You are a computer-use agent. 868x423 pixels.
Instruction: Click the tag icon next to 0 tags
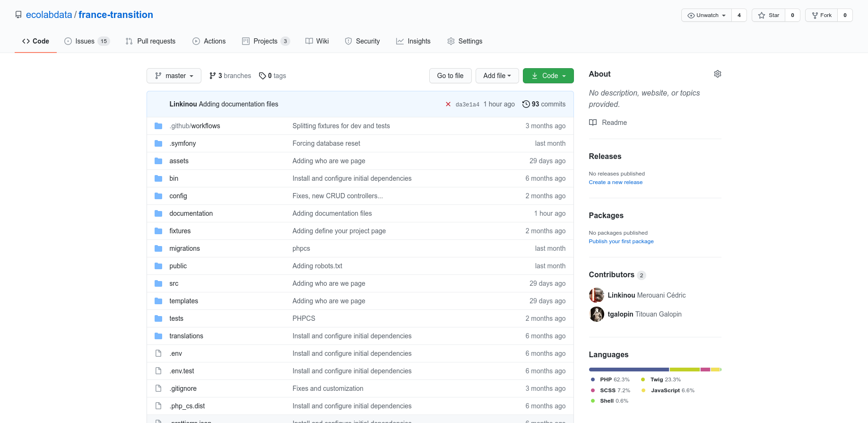point(262,76)
